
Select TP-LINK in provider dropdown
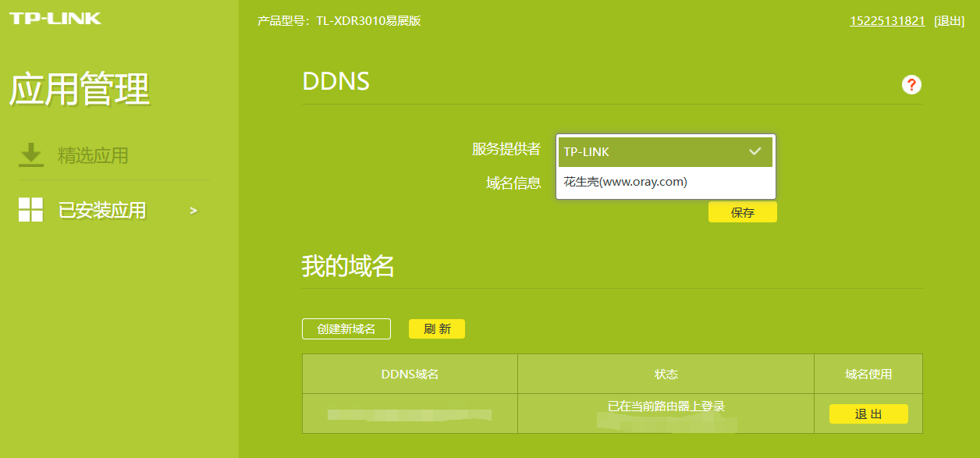pos(666,151)
